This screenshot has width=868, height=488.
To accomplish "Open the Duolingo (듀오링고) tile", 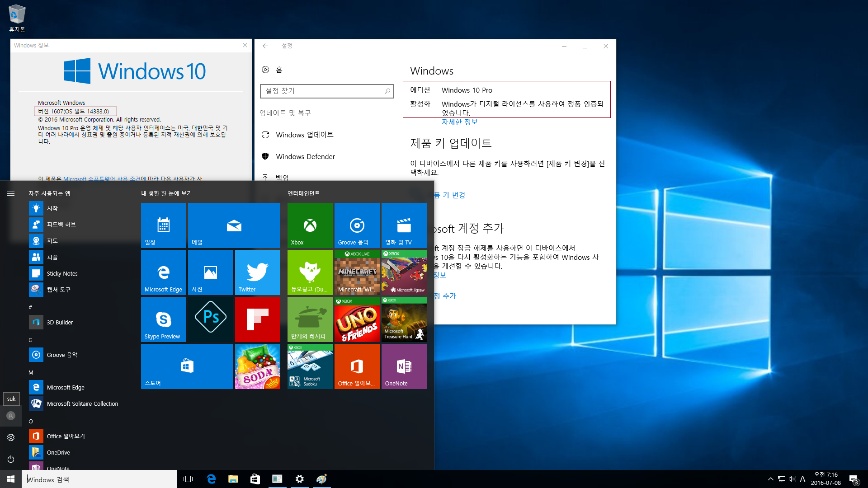I will click(x=310, y=272).
